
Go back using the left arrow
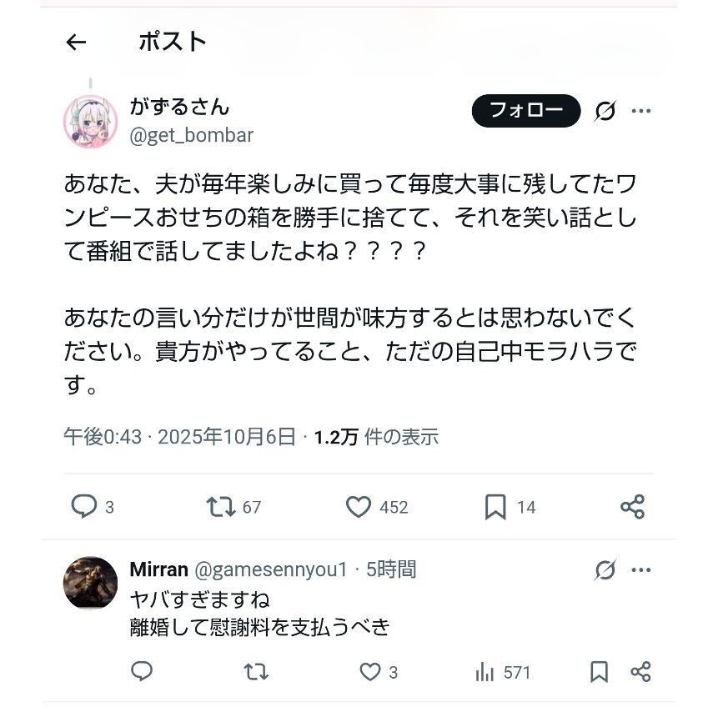[76, 43]
